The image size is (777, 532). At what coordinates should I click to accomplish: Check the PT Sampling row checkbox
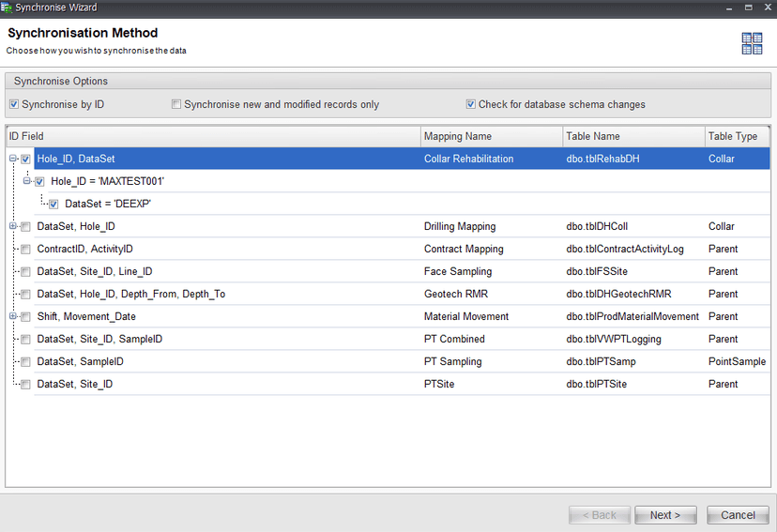pos(25,362)
